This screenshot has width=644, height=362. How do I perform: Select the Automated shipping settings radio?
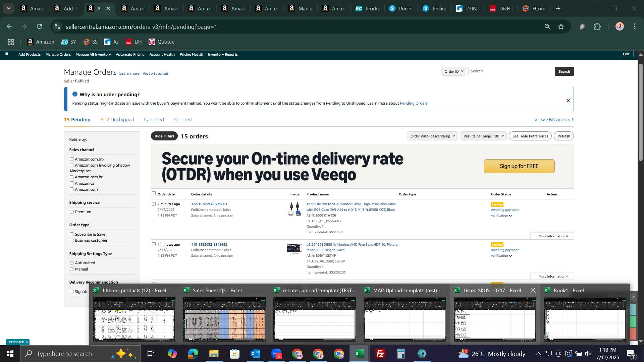(x=71, y=263)
